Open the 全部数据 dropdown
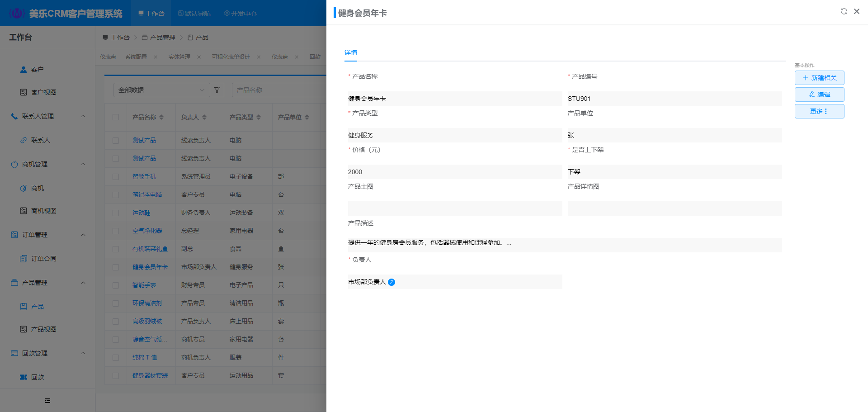Screen dimensions: 868x412 coord(161,90)
